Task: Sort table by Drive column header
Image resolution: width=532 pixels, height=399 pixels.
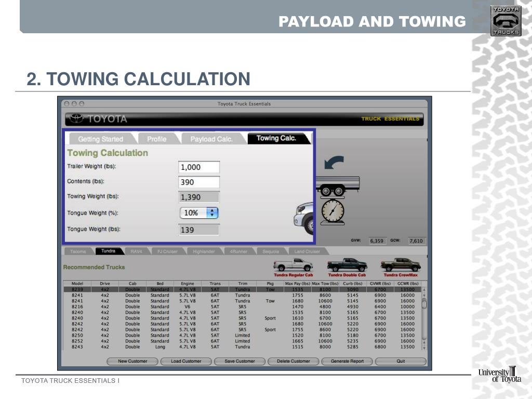Action: pos(105,284)
